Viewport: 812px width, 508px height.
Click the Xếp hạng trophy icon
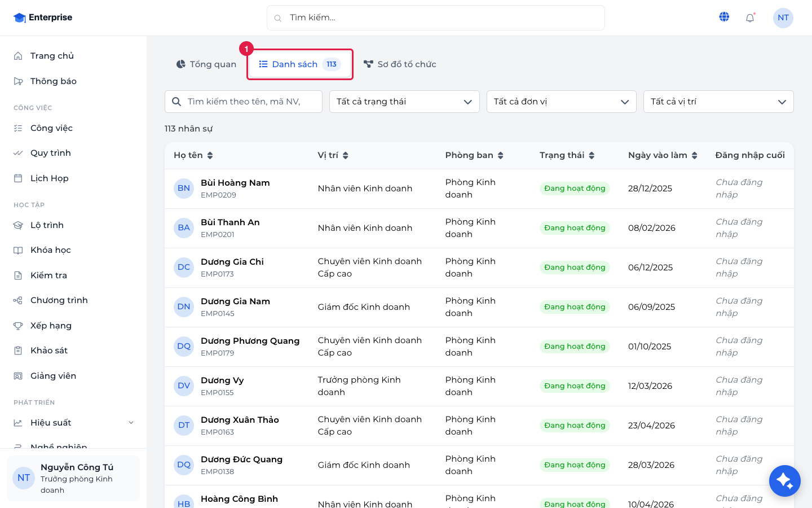click(18, 326)
